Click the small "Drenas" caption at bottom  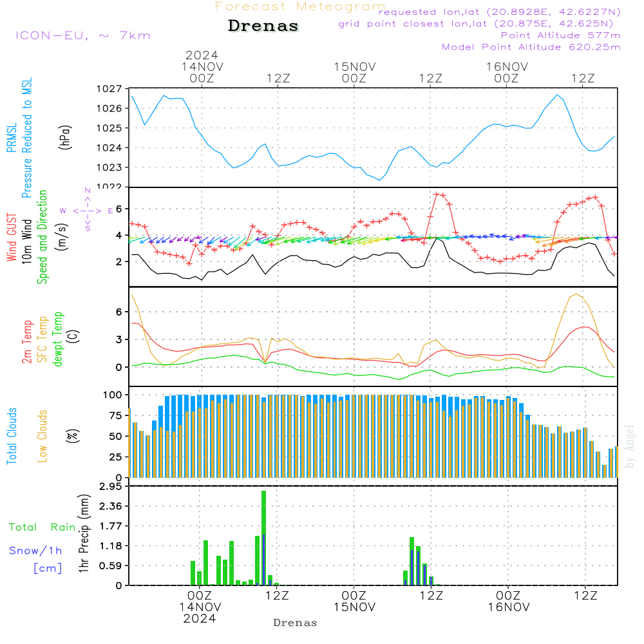coord(295,623)
